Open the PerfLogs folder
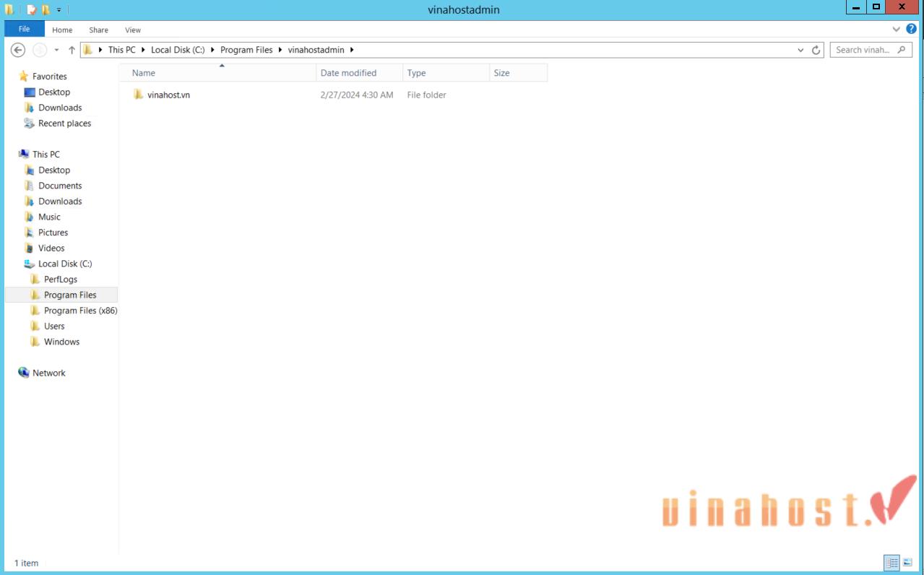The image size is (924, 575). 61,280
